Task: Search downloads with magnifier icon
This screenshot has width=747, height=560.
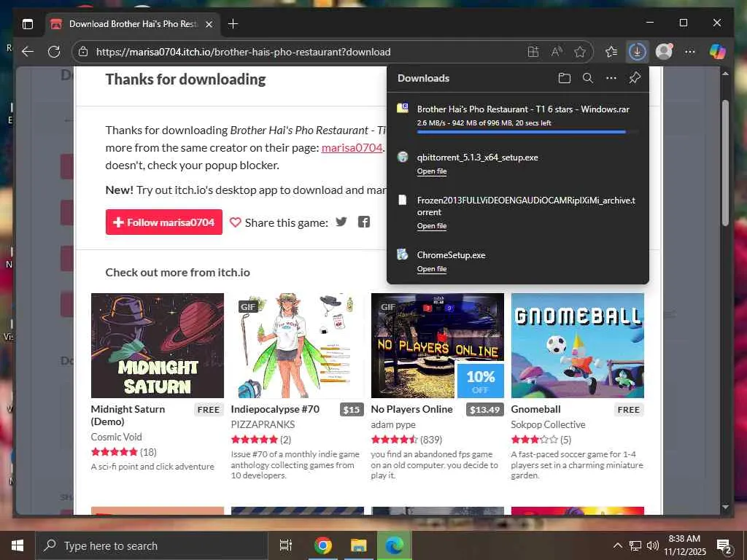Action: (588, 78)
